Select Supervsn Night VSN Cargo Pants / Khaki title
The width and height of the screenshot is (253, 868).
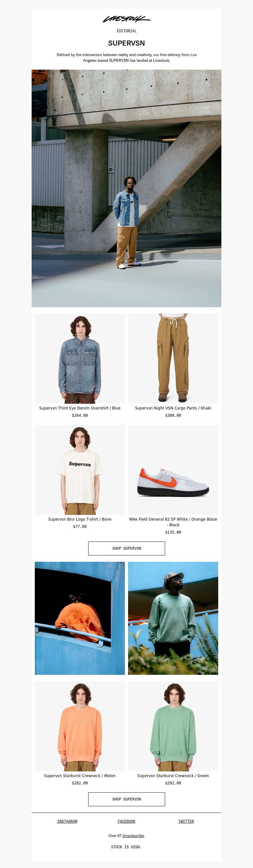[x=173, y=408]
